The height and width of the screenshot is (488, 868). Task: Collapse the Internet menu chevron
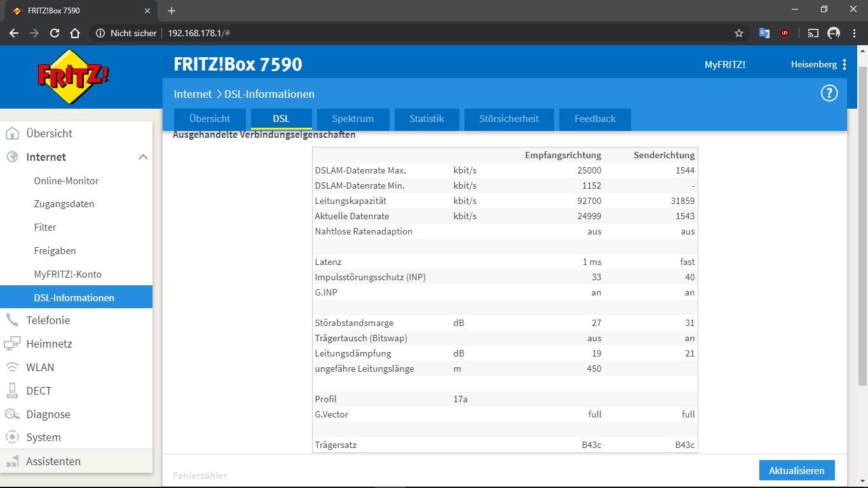143,157
